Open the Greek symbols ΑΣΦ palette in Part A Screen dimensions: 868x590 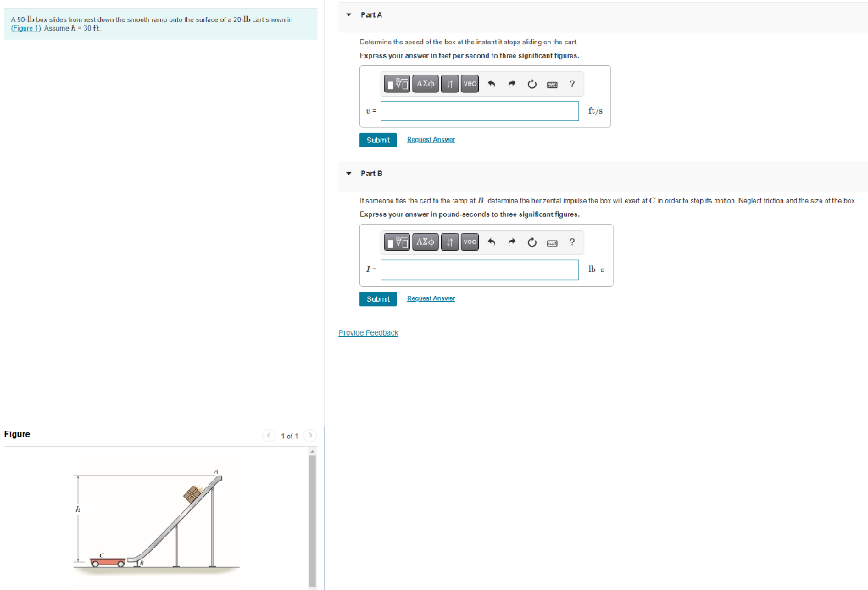click(x=424, y=84)
